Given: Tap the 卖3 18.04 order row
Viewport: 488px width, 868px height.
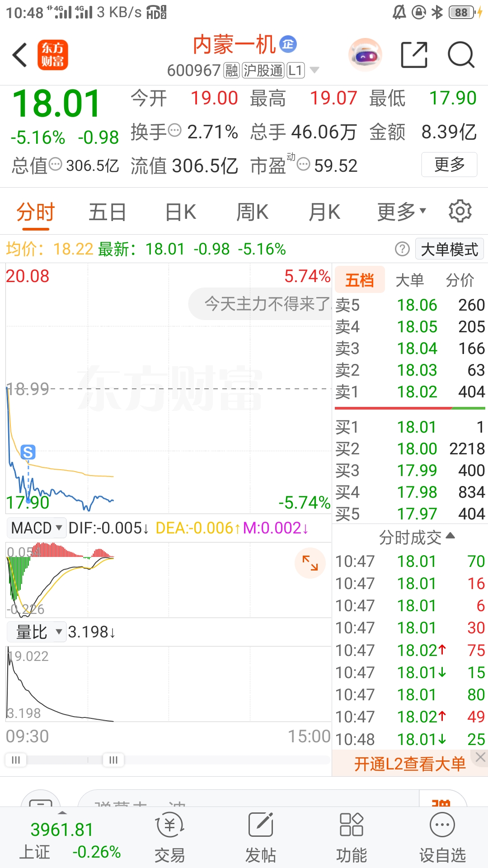Looking at the screenshot, I should click(410, 348).
